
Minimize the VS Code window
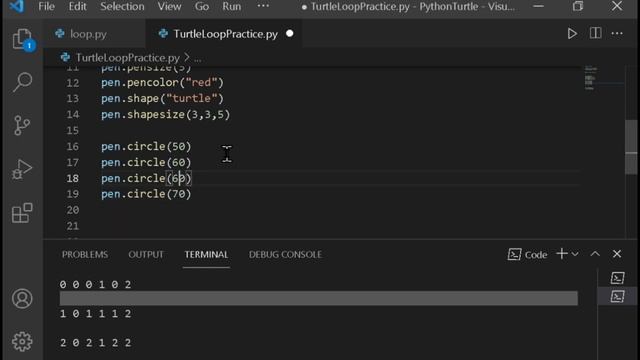point(538,6)
